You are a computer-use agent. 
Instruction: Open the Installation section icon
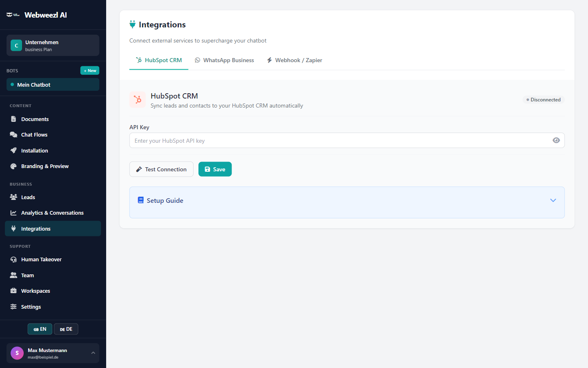click(x=13, y=150)
